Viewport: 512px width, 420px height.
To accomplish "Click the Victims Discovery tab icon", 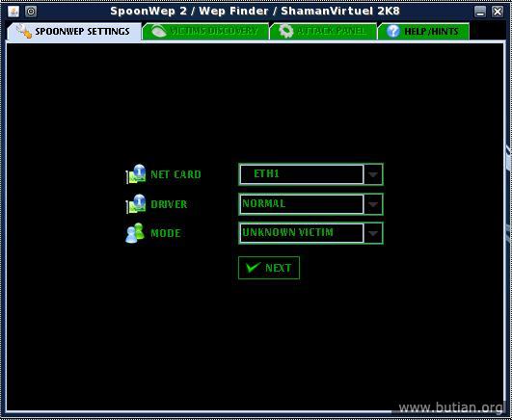I will [x=159, y=32].
